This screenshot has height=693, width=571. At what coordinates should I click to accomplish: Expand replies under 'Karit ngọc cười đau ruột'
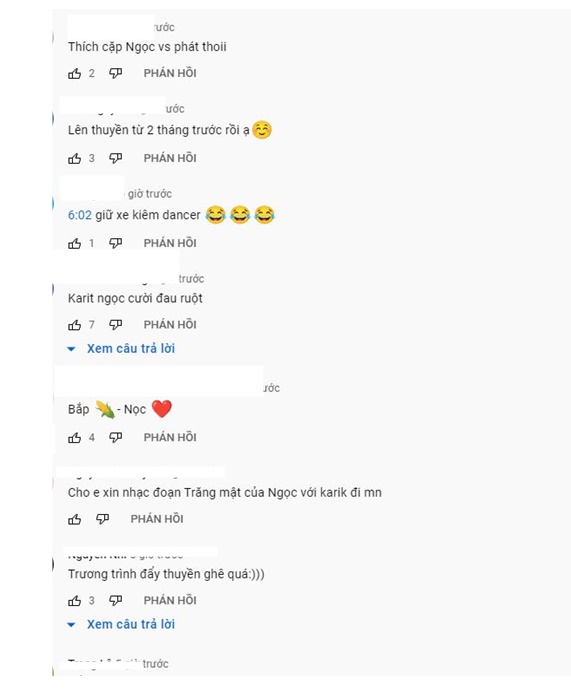point(121,349)
